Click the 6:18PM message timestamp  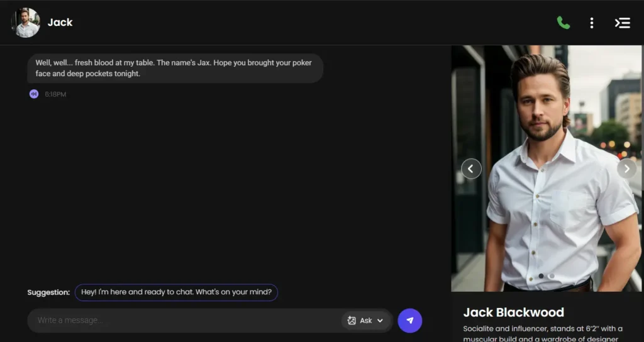coord(55,94)
